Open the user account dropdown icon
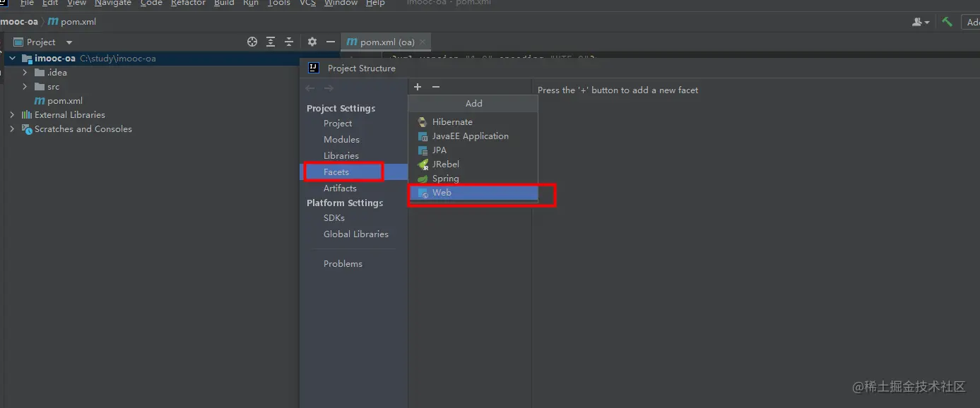 (x=921, y=22)
